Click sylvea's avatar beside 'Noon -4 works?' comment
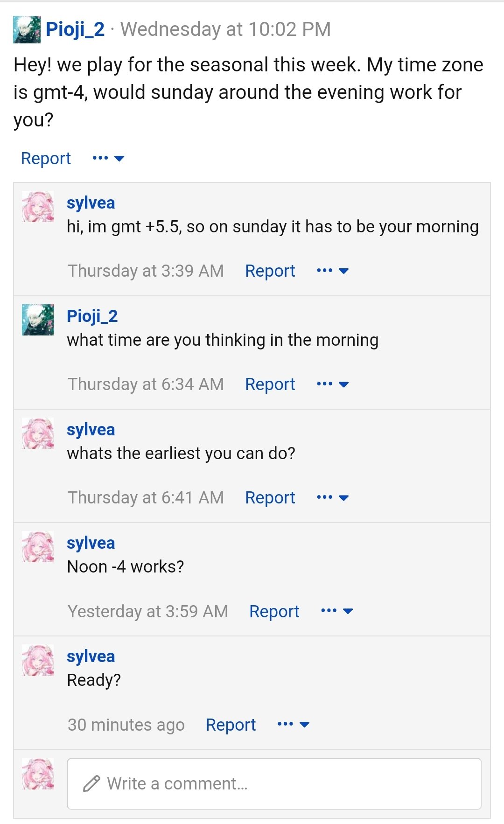 coord(38,547)
